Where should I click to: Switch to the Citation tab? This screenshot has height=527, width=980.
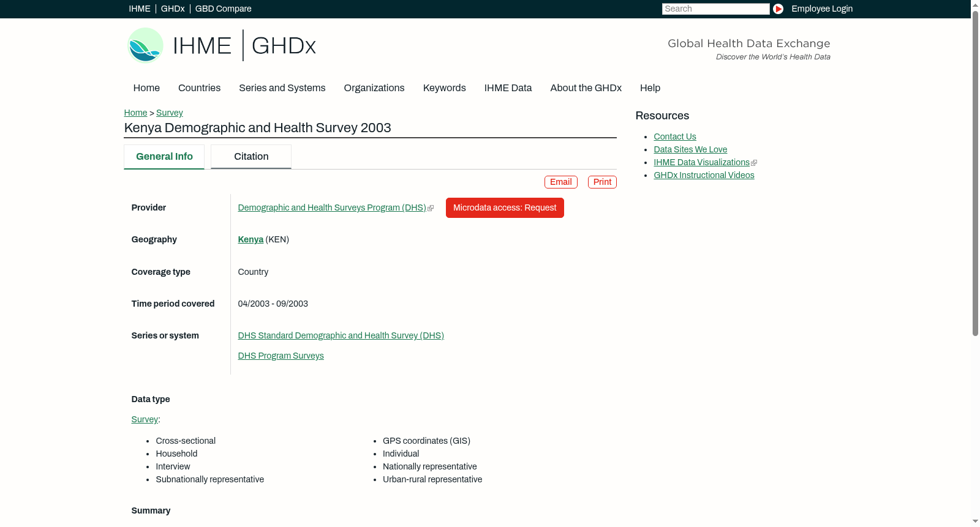tap(251, 157)
